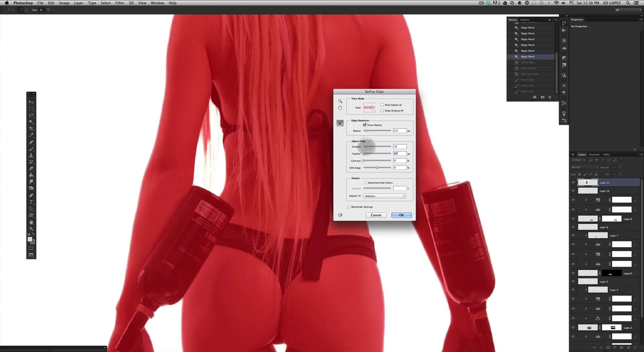This screenshot has width=644, height=352.
Task: Click the Shift Edge slider handle
Action: tap(377, 168)
